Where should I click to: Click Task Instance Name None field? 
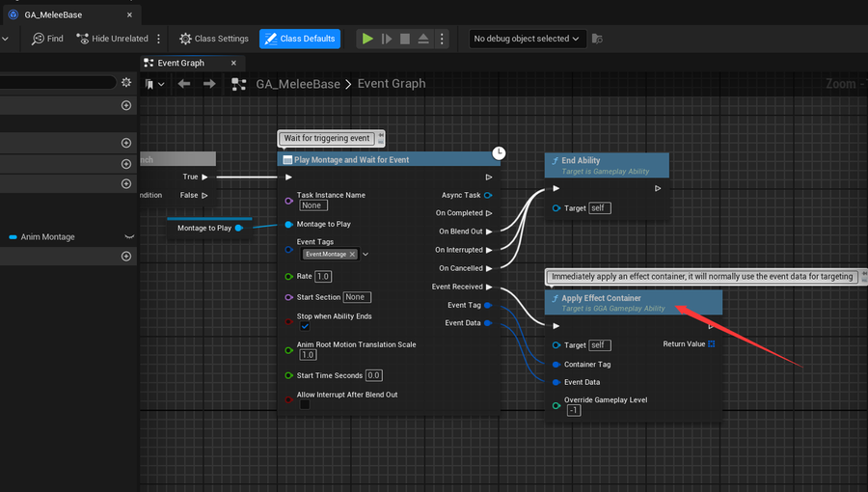tap(313, 205)
